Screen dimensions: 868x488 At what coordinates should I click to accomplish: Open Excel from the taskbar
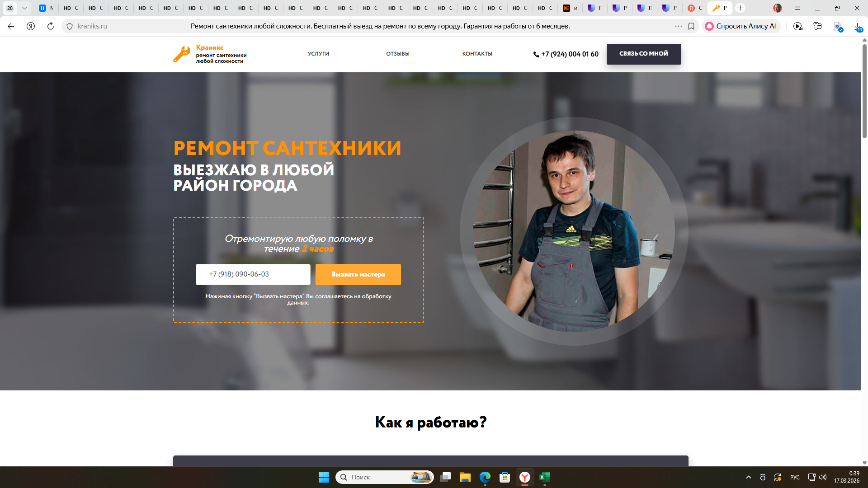[545, 477]
